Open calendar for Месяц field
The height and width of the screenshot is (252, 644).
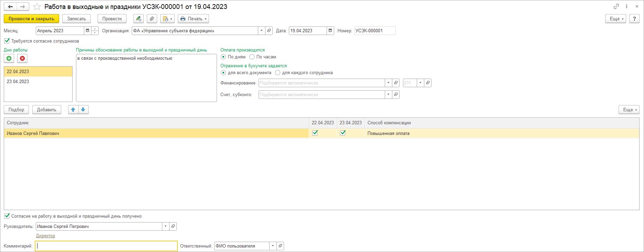(x=88, y=31)
